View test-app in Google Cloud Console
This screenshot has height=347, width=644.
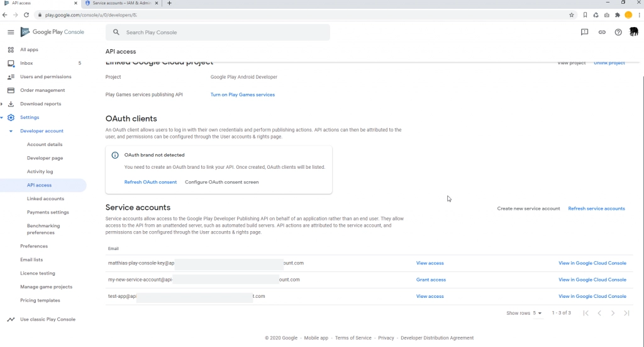point(592,297)
